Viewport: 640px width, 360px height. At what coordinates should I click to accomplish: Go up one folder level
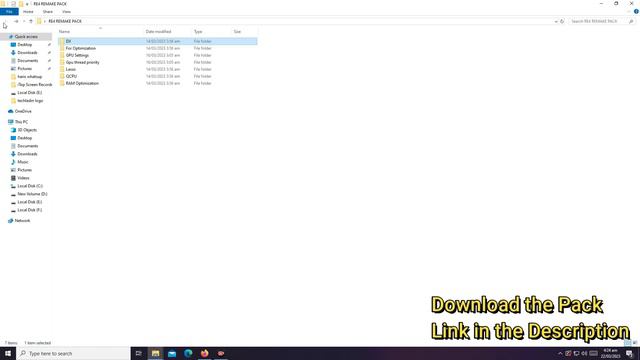[x=31, y=21]
